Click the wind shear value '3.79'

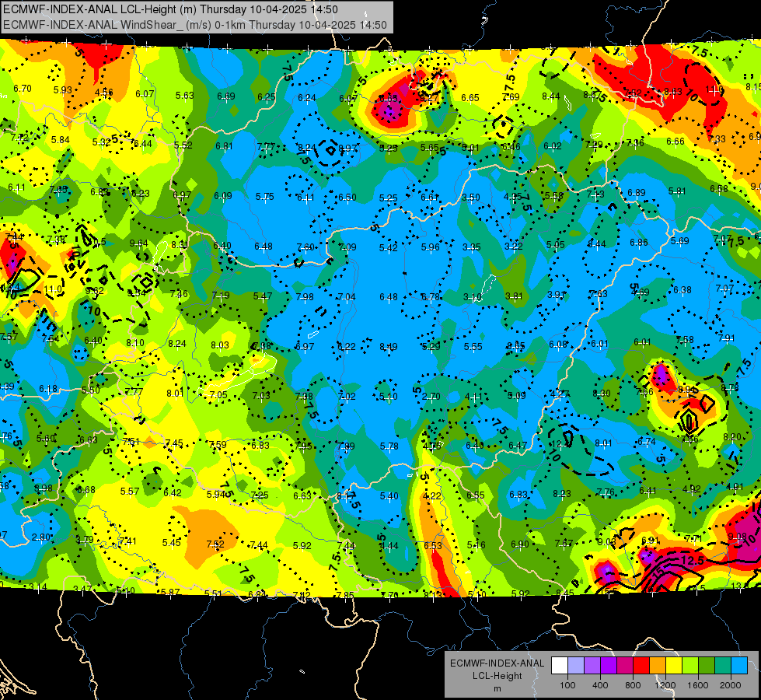click(85, 540)
